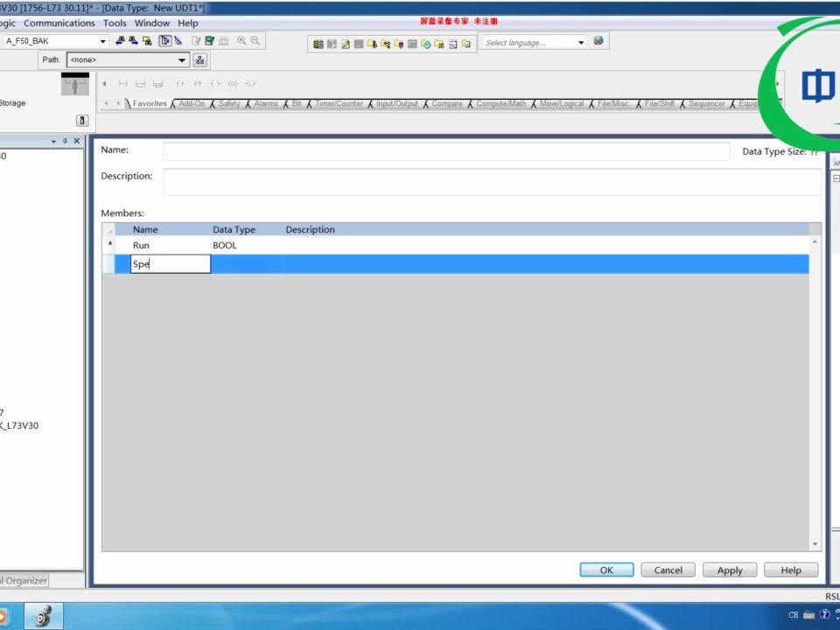
Task: Switch to the Sequencer instruction tab
Action: point(707,103)
